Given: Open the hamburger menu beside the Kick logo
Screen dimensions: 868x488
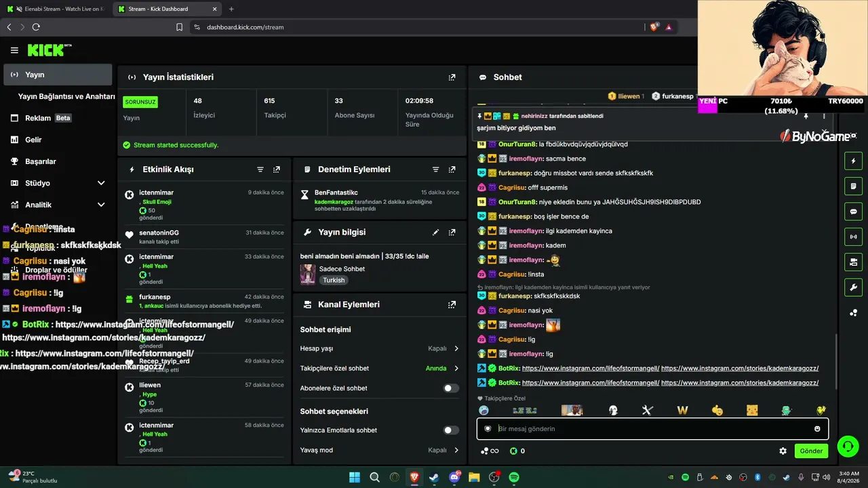Looking at the screenshot, I should click(x=14, y=50).
